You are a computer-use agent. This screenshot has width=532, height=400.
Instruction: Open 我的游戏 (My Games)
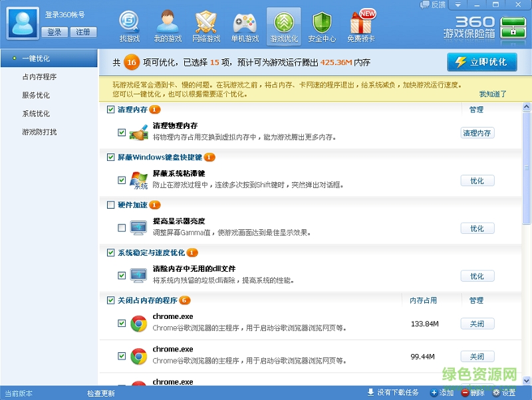click(x=166, y=22)
